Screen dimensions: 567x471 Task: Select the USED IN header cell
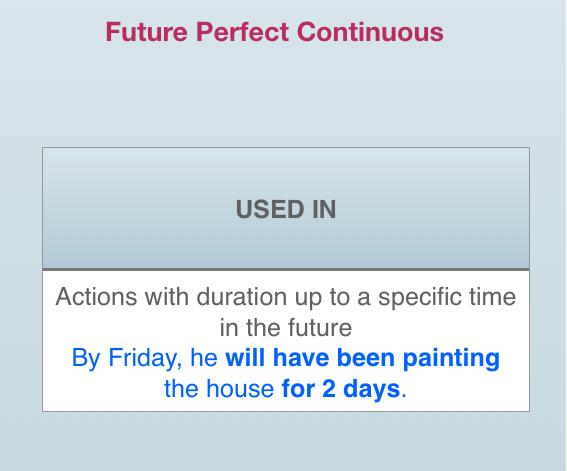coord(286,208)
